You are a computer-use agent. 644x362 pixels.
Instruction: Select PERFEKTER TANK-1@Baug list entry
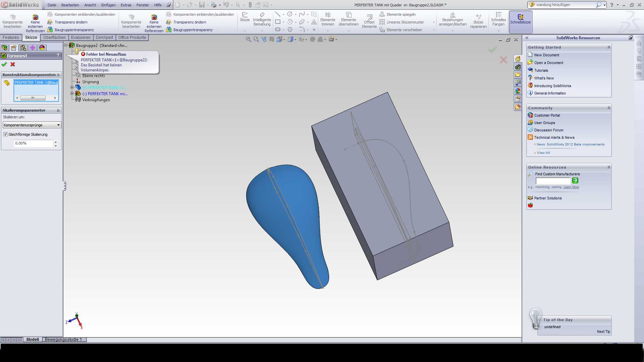(36, 82)
